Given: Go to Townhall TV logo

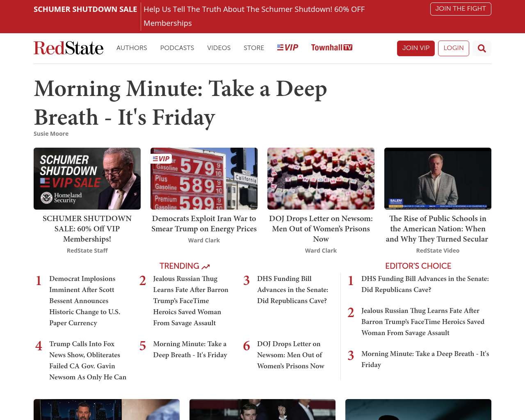Looking at the screenshot, I should click(x=331, y=48).
